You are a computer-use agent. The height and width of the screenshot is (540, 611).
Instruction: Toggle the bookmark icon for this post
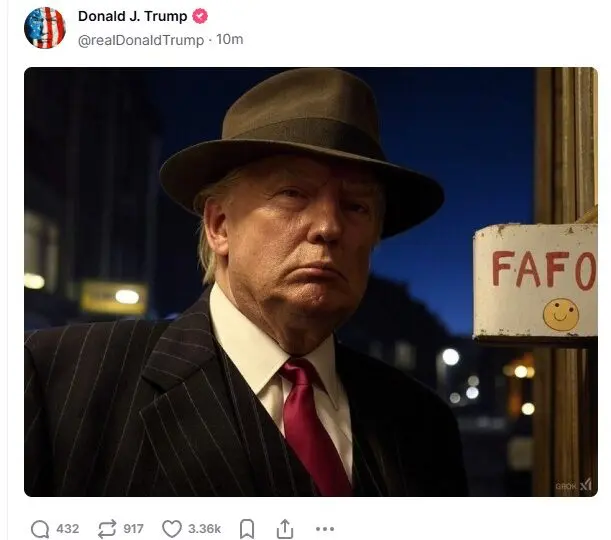247,529
